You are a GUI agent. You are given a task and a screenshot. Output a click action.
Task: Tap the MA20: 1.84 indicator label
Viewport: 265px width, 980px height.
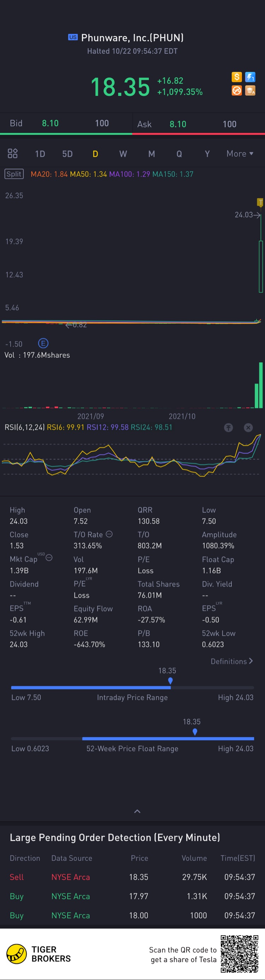click(x=49, y=174)
